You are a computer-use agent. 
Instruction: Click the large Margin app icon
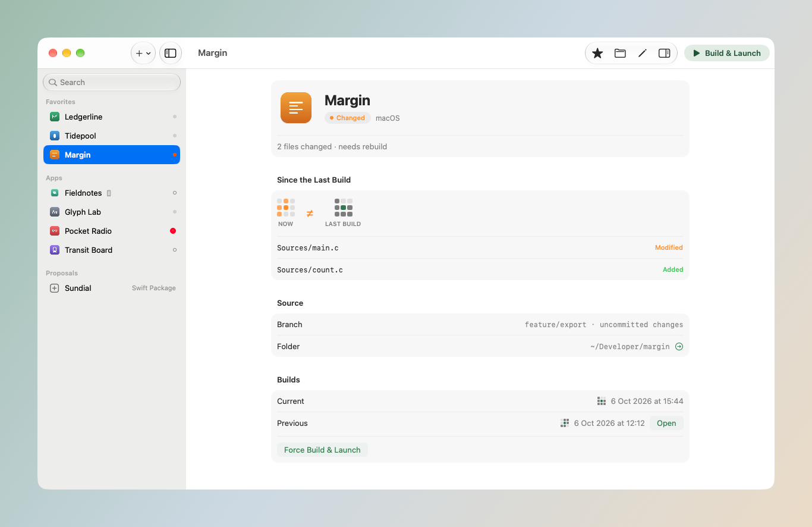(x=296, y=108)
